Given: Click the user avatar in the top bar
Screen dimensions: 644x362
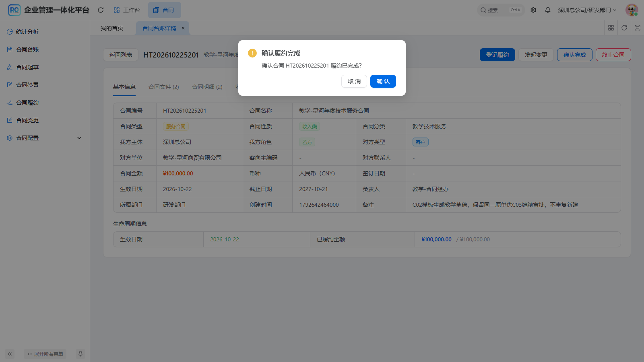Looking at the screenshot, I should (x=632, y=10).
